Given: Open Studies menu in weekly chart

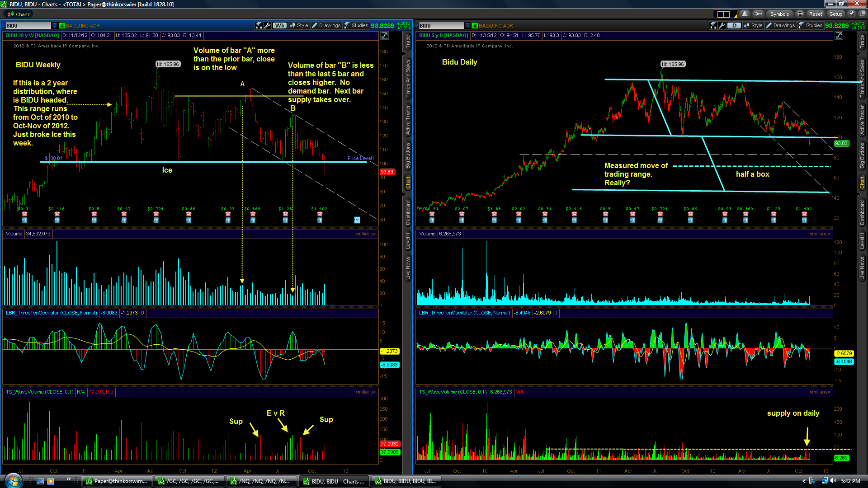Looking at the screenshot, I should 356,26.
